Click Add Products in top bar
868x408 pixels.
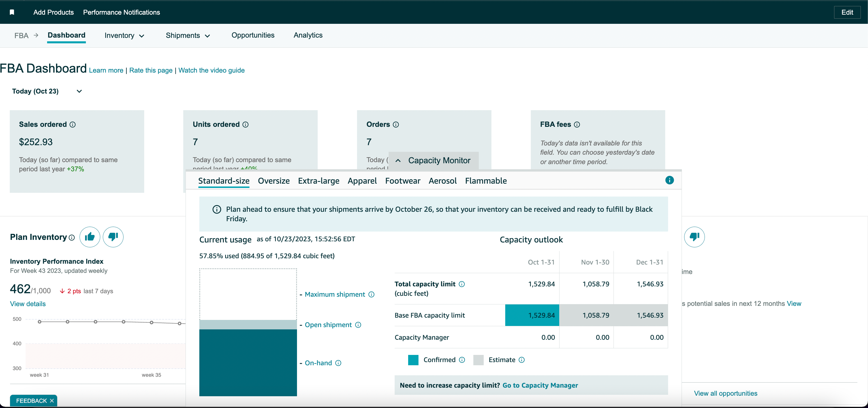(x=54, y=12)
